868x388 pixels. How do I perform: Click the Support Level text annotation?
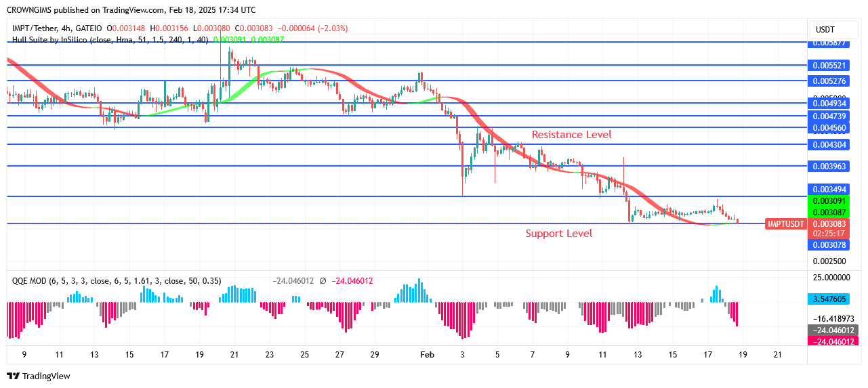pyautogui.click(x=558, y=234)
